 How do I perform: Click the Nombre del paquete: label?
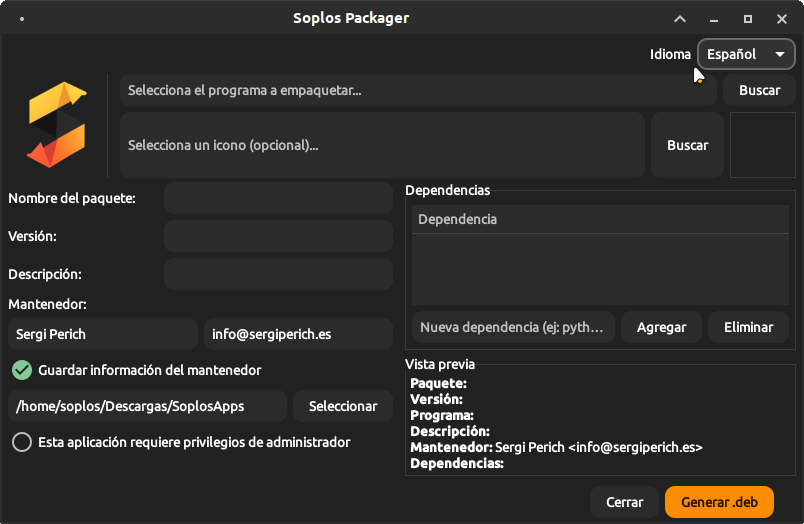(x=72, y=198)
